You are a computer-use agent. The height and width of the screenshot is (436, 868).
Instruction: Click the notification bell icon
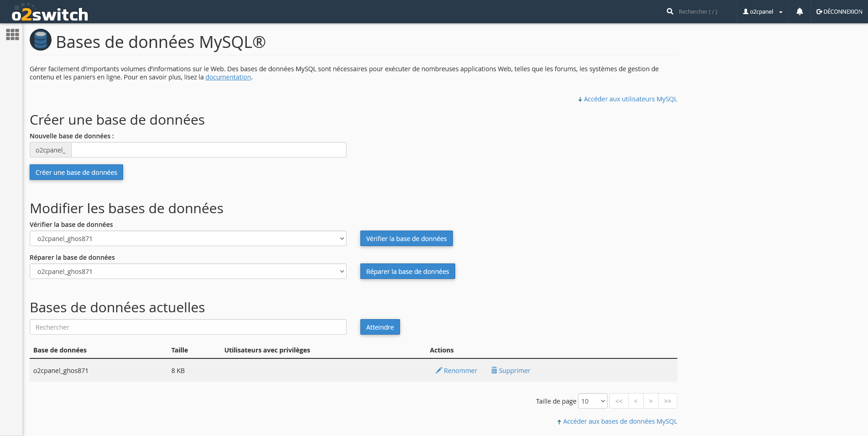(799, 11)
